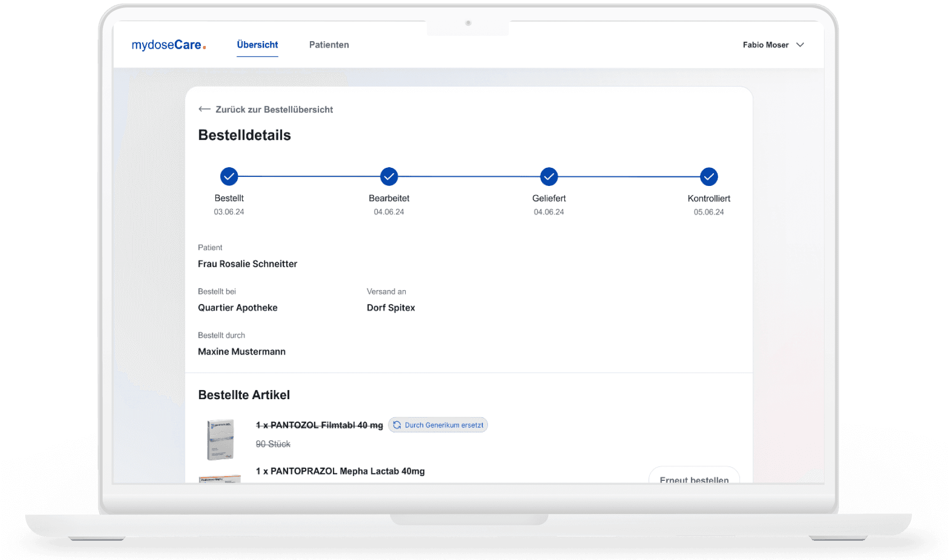This screenshot has width=949, height=560.
Task: Click patient name Frau Rosalie Schneitter
Action: (x=247, y=264)
